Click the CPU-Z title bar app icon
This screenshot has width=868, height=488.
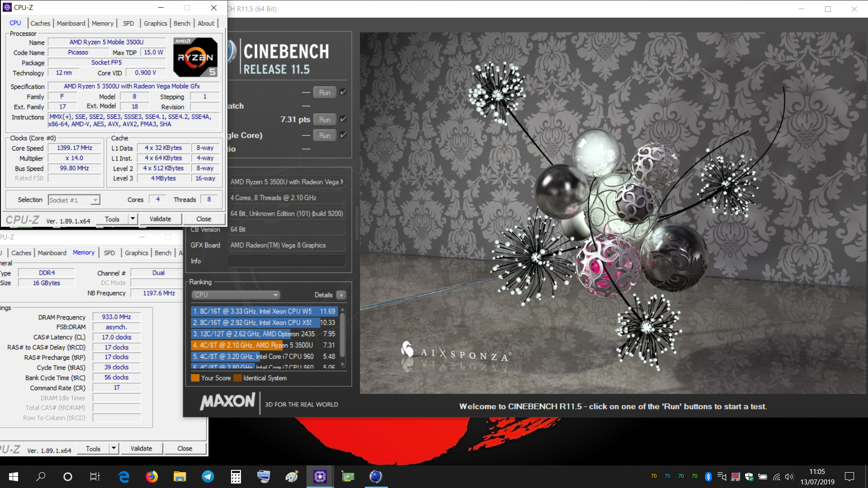tap(7, 7)
